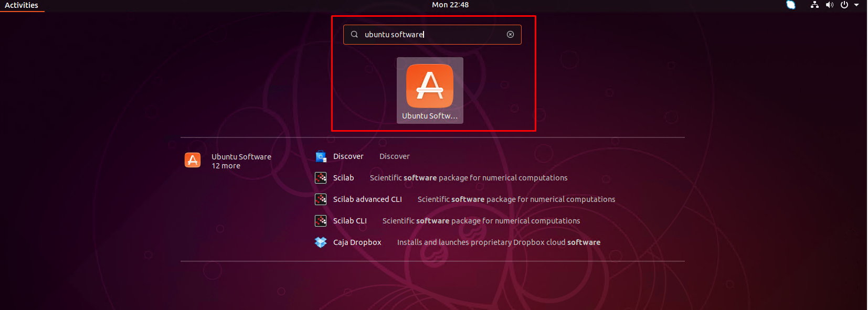Show the 12 more Ubuntu Software results
868x310 pixels.
point(226,166)
